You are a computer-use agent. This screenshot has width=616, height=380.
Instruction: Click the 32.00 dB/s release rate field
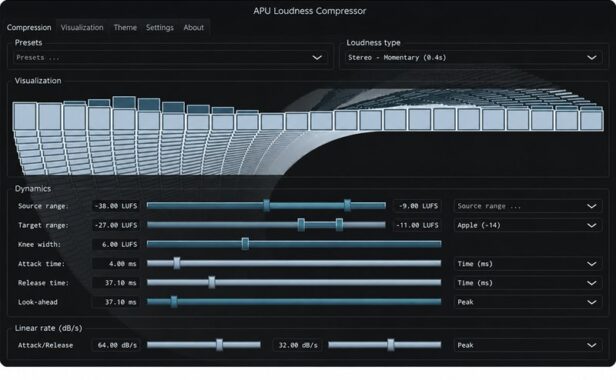click(297, 345)
